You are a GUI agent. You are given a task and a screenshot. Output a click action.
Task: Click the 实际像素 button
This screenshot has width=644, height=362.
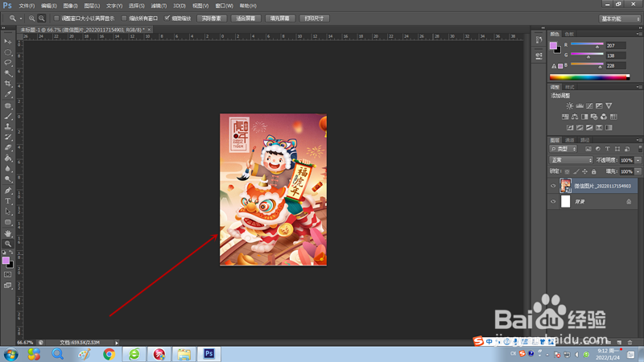point(212,19)
